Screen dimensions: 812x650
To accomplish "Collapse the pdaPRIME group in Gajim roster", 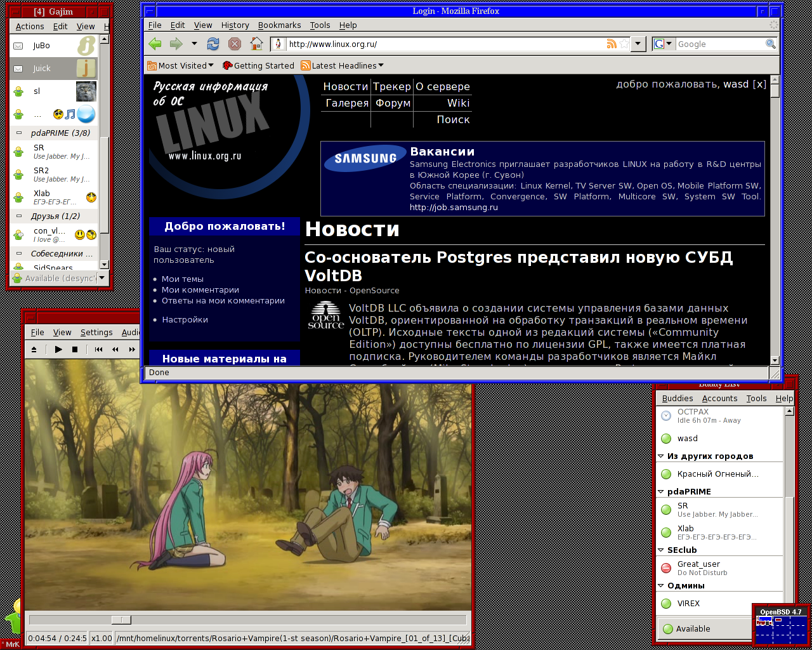I will coord(19,133).
